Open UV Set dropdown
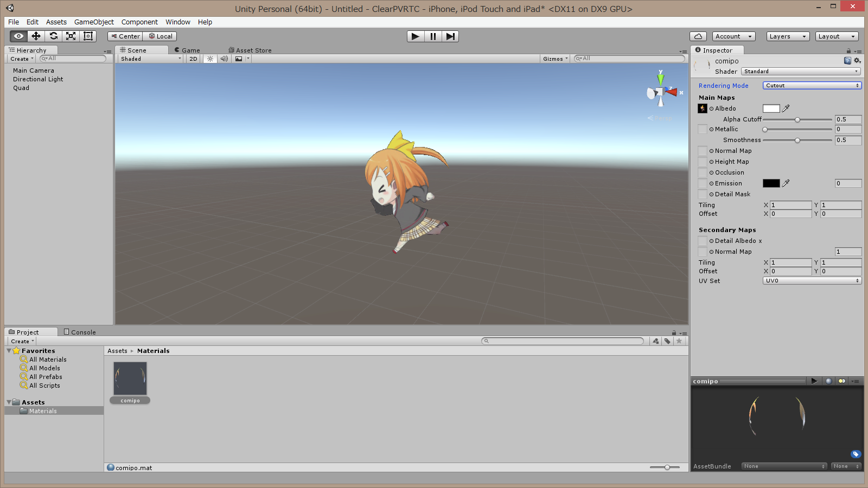Viewport: 868px width, 488px height. [x=812, y=280]
